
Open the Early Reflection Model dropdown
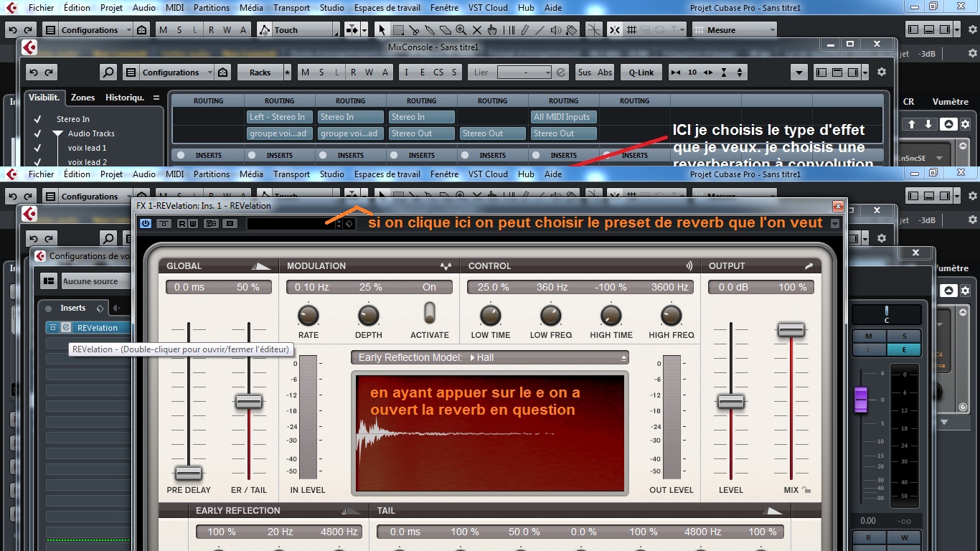click(490, 357)
